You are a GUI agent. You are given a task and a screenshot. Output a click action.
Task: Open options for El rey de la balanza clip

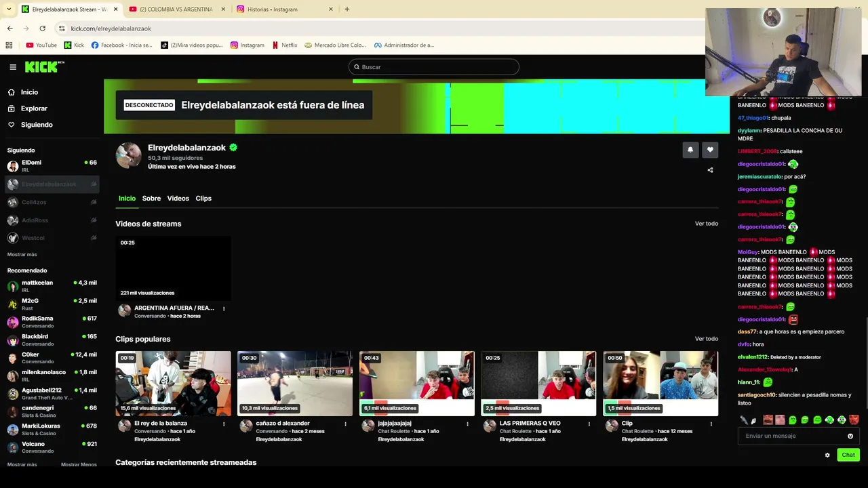pyautogui.click(x=224, y=424)
